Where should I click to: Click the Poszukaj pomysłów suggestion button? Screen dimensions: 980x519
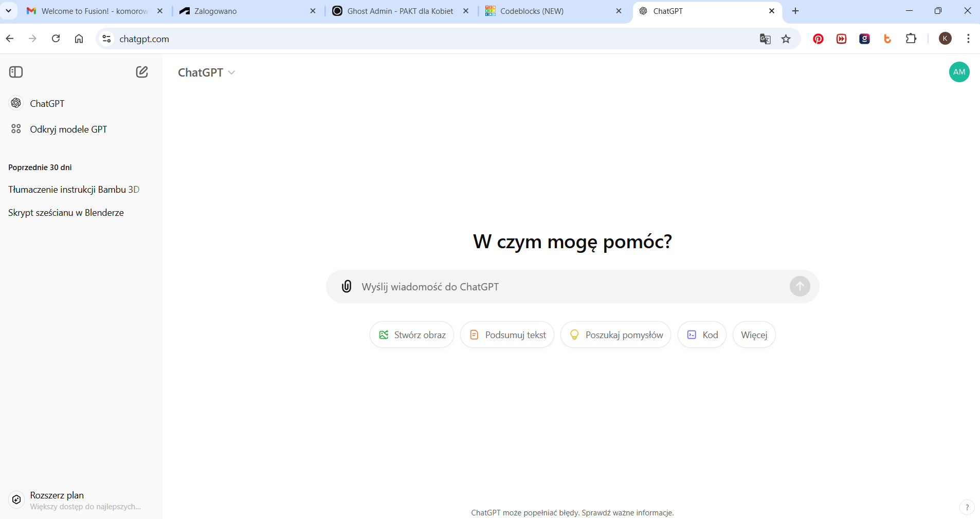point(615,335)
